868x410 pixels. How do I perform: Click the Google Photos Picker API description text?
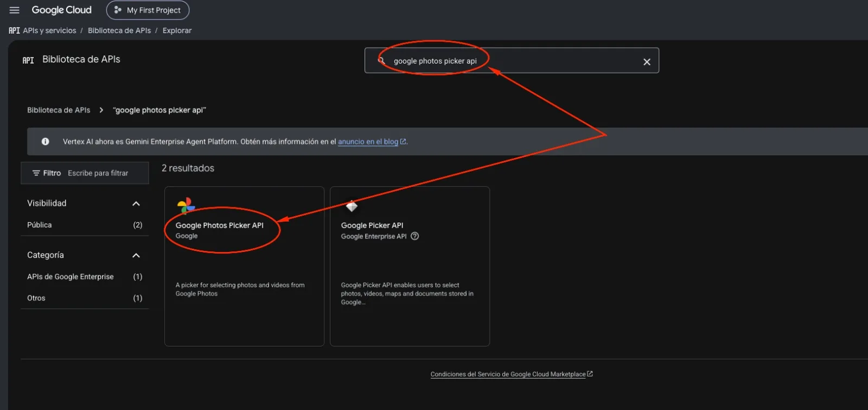pos(240,289)
